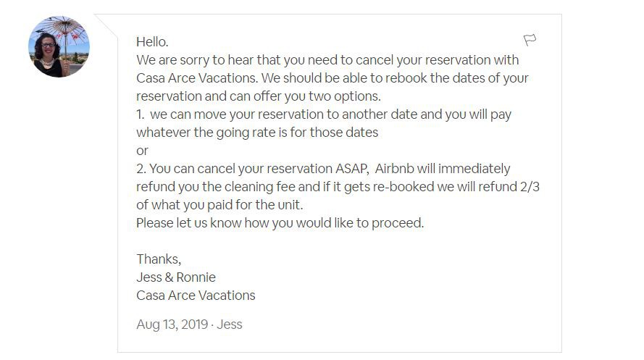Click 'Casa Arce Vacations. We should be able' line
This screenshot has height=360, width=644.
point(333,78)
